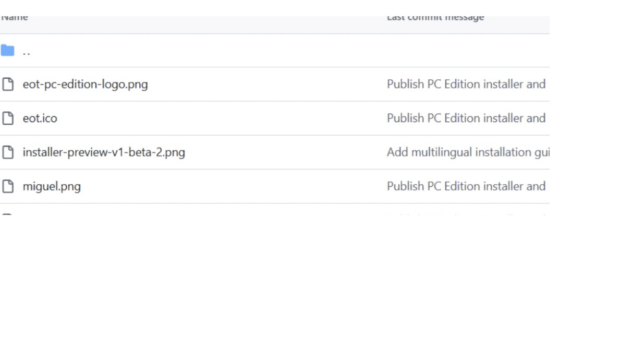The height and width of the screenshot is (359, 644).
Task: Click blank area in miguel.png row
Action: (x=235, y=186)
